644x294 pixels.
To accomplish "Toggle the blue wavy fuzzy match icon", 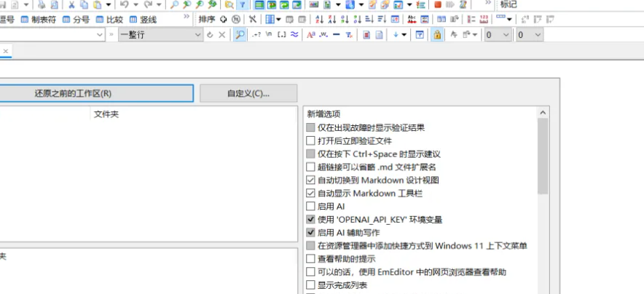I will point(294,35).
